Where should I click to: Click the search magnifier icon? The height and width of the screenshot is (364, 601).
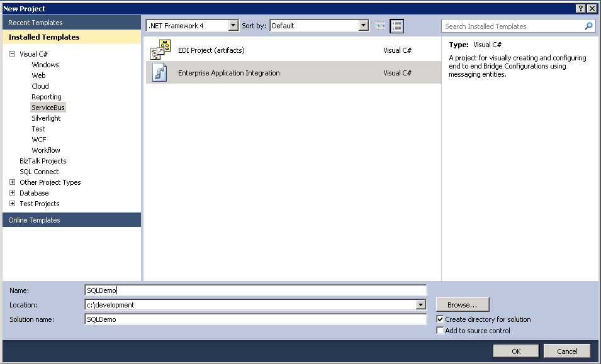point(588,26)
